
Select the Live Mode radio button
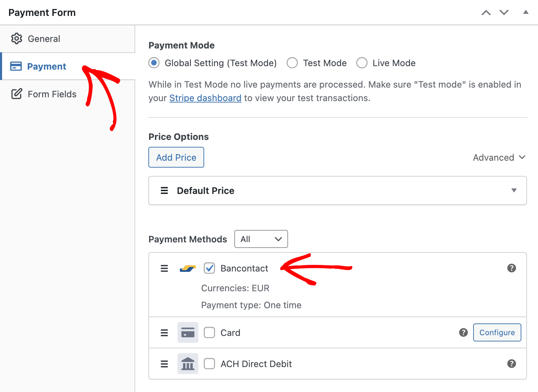pos(362,63)
